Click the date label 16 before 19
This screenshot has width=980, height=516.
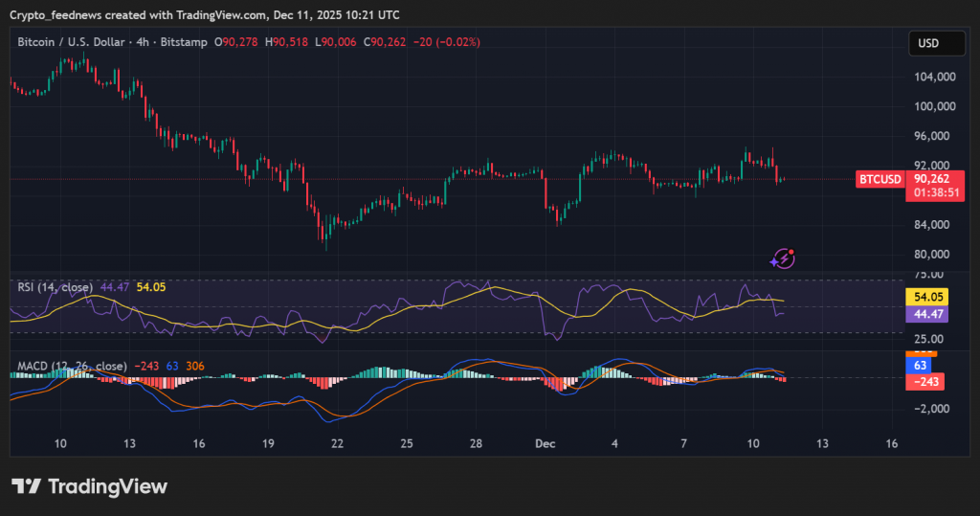coord(199,443)
